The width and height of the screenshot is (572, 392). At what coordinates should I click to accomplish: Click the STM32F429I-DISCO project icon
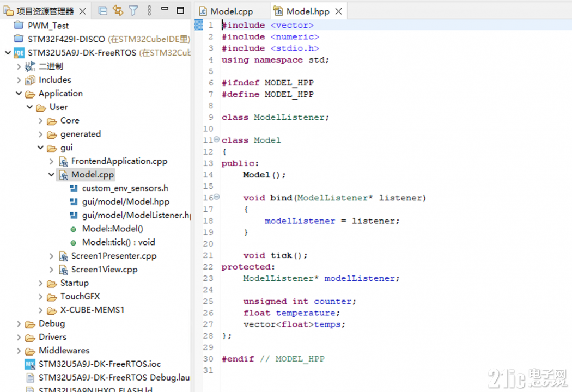[x=19, y=39]
